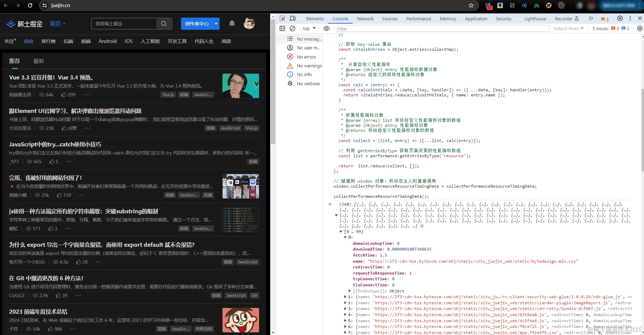
Task: Expand array item 2 imageReport.js
Action: [x=345, y=303]
